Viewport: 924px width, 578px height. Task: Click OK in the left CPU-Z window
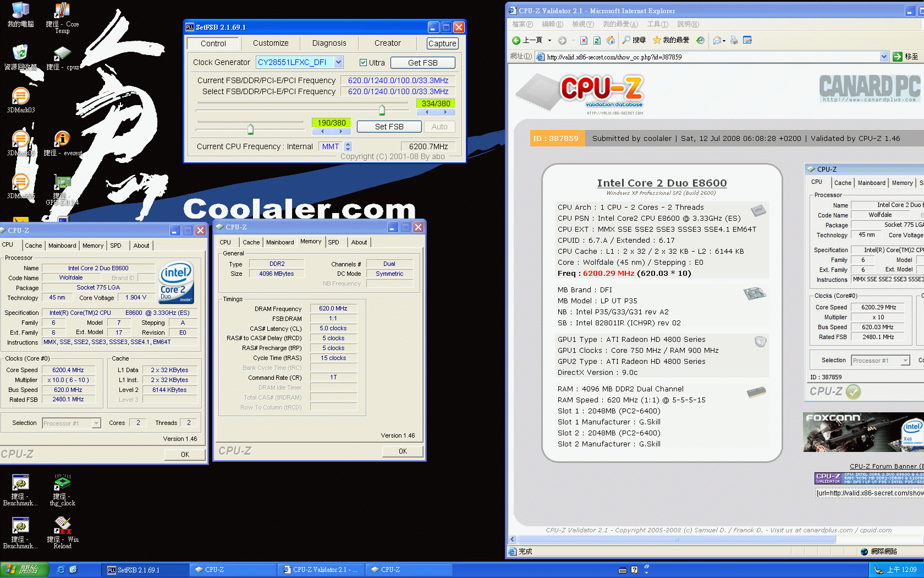185,455
